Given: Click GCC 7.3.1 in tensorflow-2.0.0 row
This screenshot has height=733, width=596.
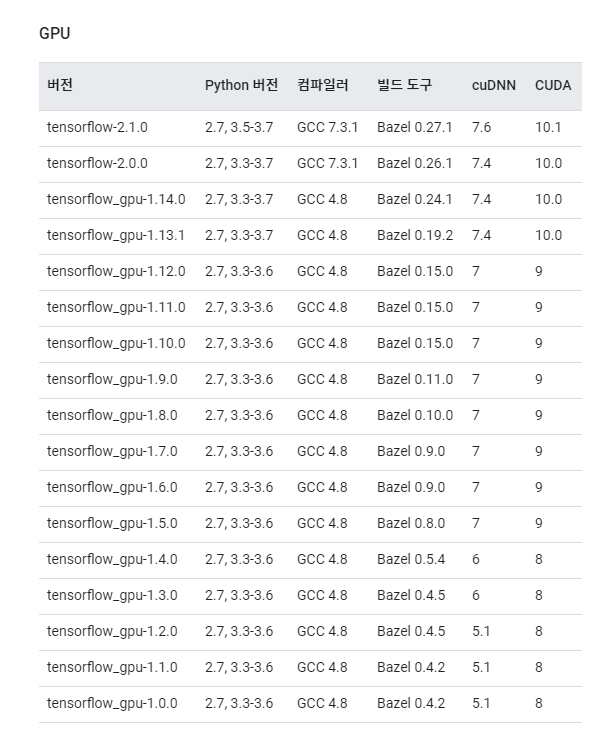Looking at the screenshot, I should click(327, 163).
